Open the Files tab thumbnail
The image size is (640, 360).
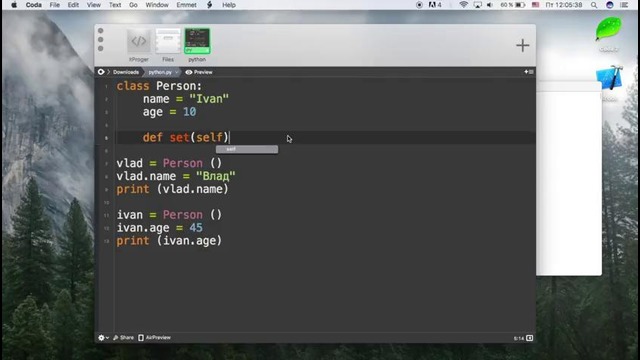click(x=168, y=41)
